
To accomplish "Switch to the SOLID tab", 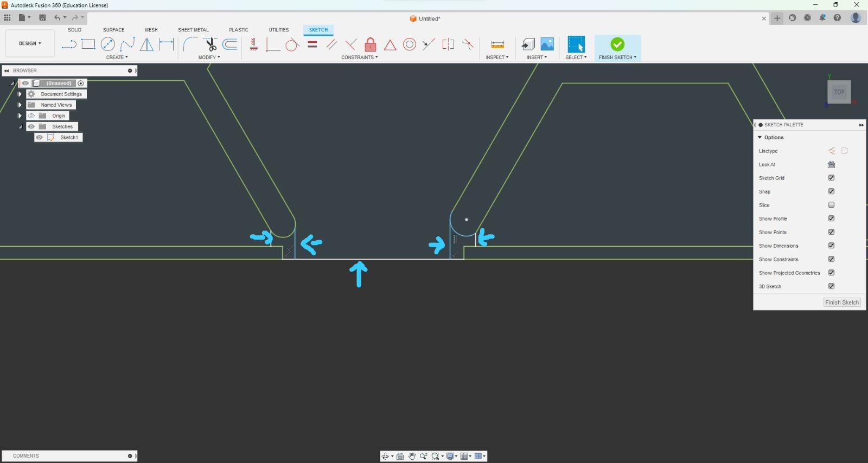I will click(75, 30).
